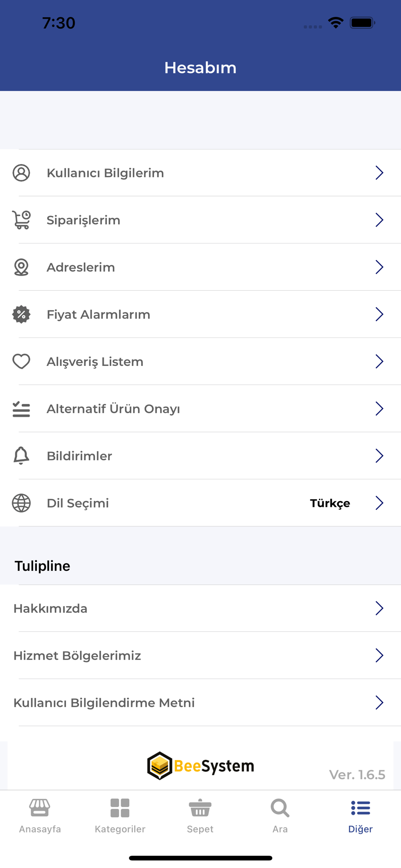The image size is (401, 868).
Task: Select the Diğer tab
Action: (x=360, y=816)
